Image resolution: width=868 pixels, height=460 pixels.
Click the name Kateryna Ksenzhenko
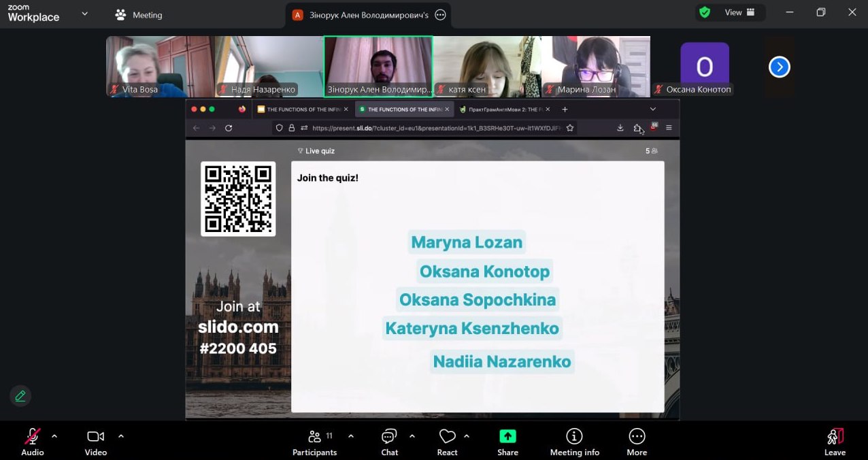tap(472, 329)
